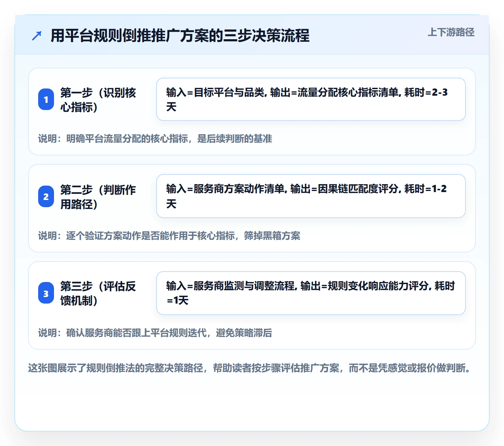Click the heading 第二步（判断作用路径）
This screenshot has height=446, width=504.
pos(98,197)
